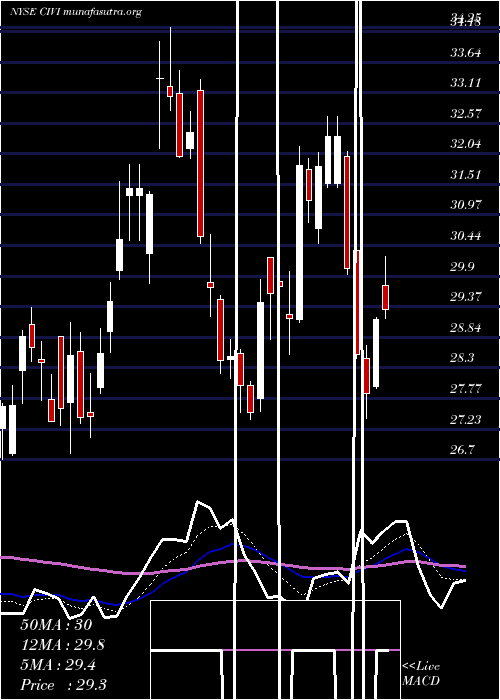Select the 33.64 price axis label

tap(466, 53)
